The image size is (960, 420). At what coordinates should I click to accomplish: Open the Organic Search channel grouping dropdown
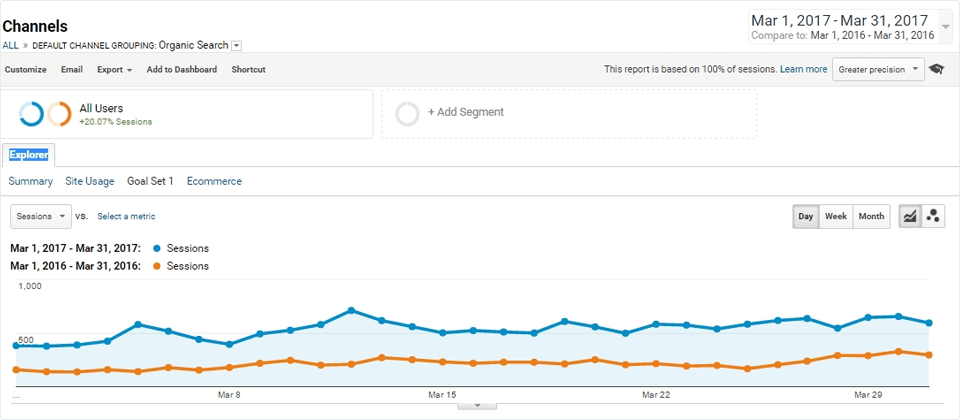coord(236,45)
